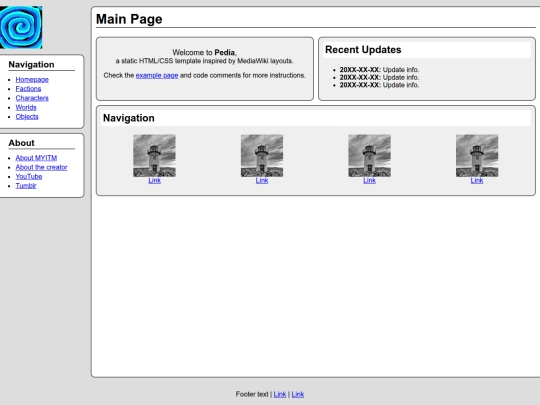540x405 pixels.
Task: Click the second 20XX-XX-XX update entry
Action: (x=379, y=77)
